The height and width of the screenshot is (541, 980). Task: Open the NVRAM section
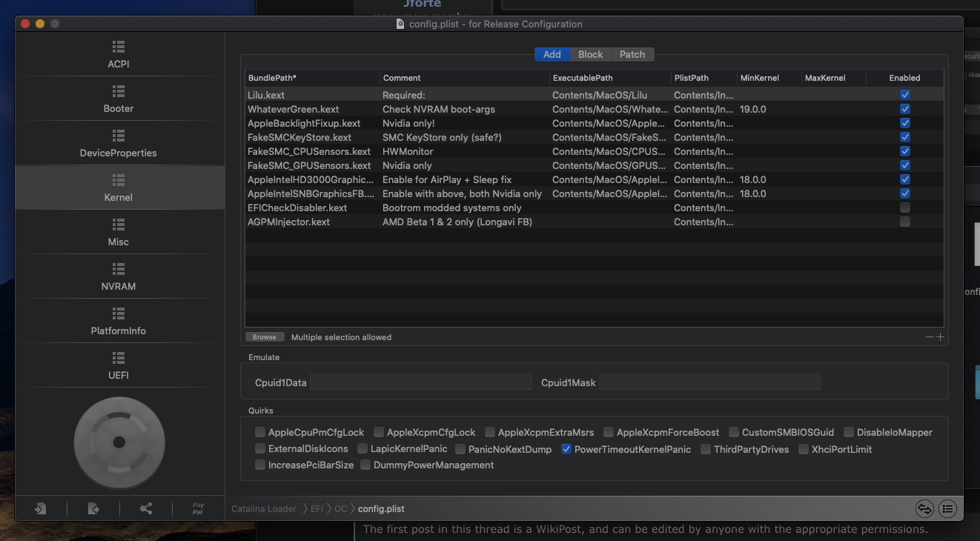click(119, 276)
